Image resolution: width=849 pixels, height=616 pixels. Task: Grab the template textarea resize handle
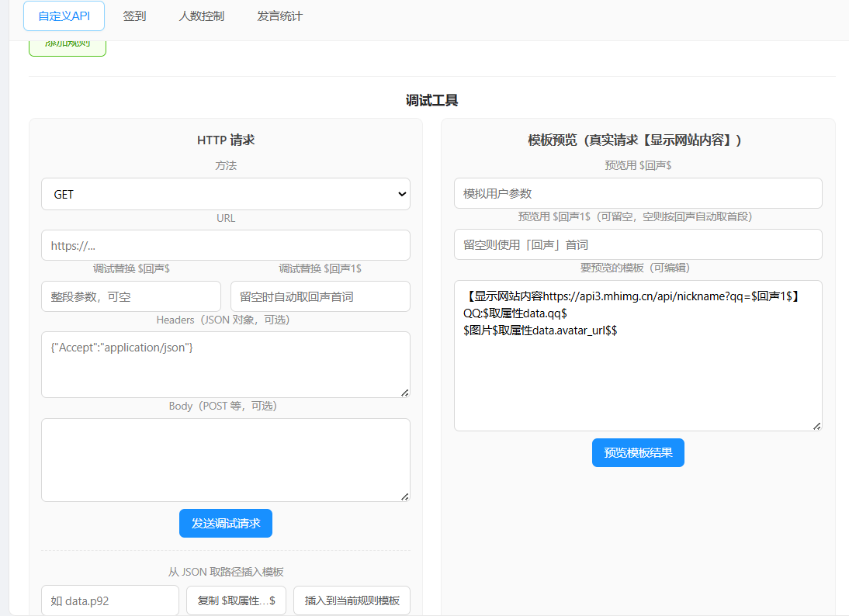pyautogui.click(x=816, y=426)
